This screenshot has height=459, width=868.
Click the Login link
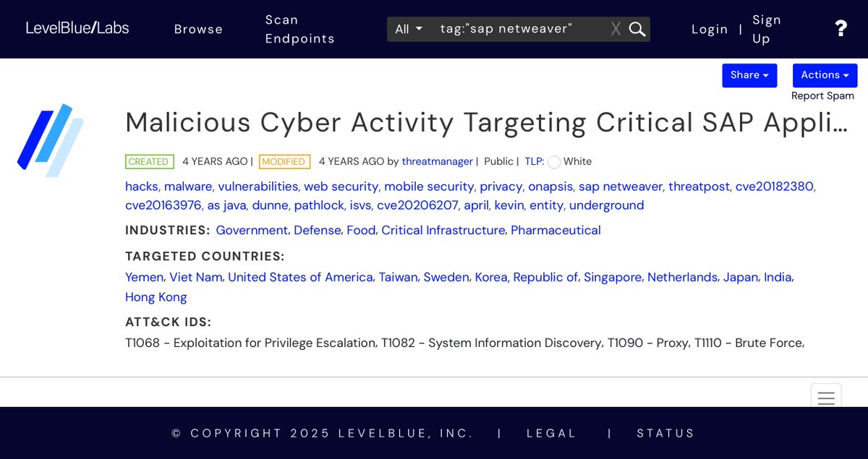[710, 29]
